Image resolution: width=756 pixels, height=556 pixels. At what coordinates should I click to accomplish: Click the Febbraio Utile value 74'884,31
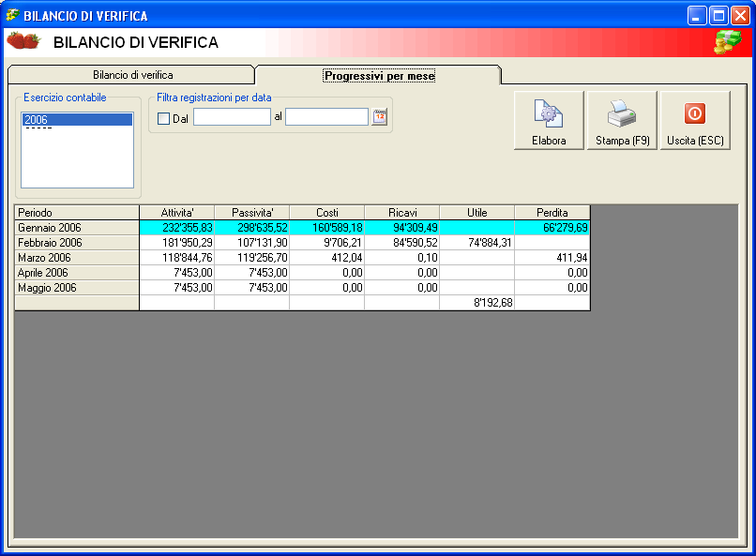477,242
